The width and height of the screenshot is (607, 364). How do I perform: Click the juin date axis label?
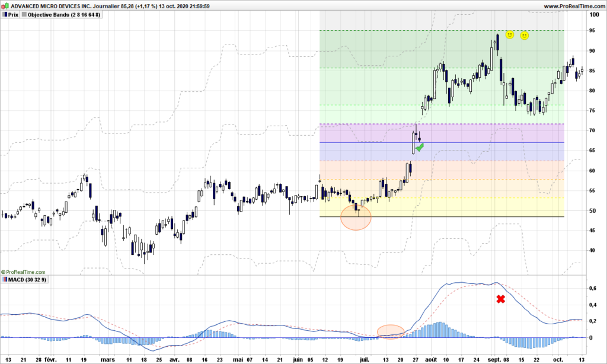click(x=298, y=359)
